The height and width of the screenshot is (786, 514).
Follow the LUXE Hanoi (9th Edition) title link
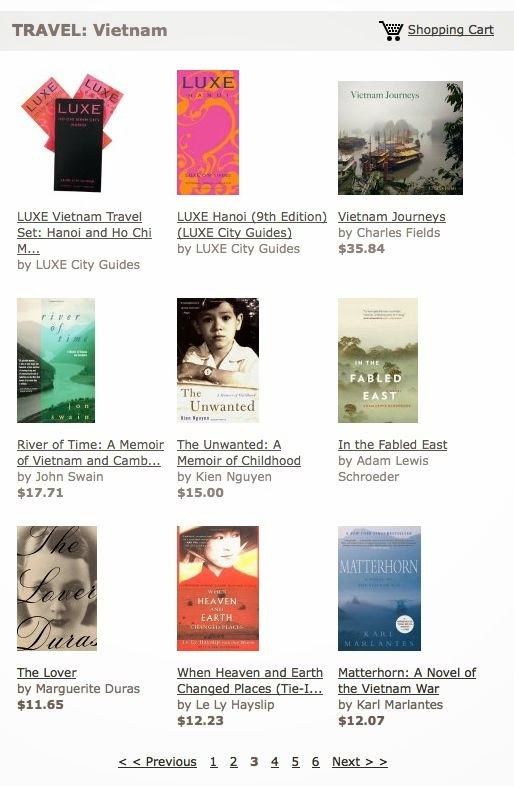pyautogui.click(x=252, y=225)
